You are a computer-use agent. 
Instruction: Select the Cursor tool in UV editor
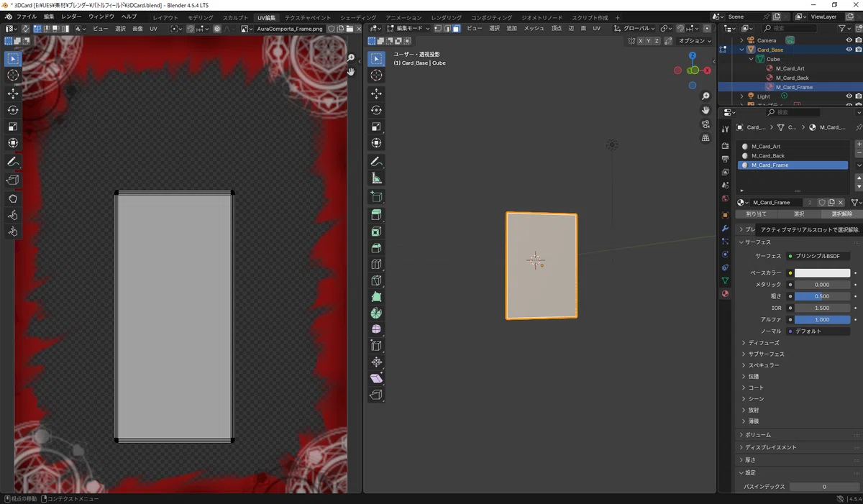coord(13,75)
